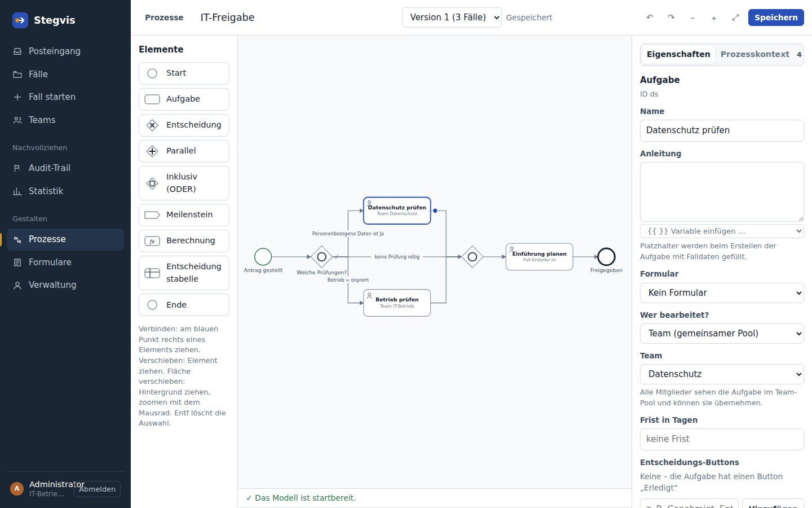Image resolution: width=812 pixels, height=508 pixels.
Task: Open the Version 1 (3 Fälle) dropdown
Action: pyautogui.click(x=452, y=17)
